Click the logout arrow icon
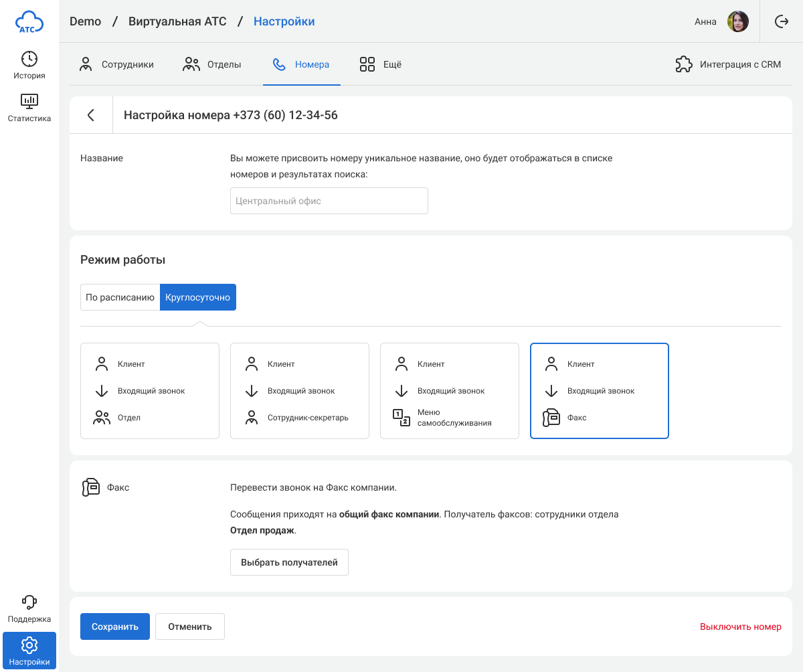Image resolution: width=803 pixels, height=672 pixels. coord(781,21)
